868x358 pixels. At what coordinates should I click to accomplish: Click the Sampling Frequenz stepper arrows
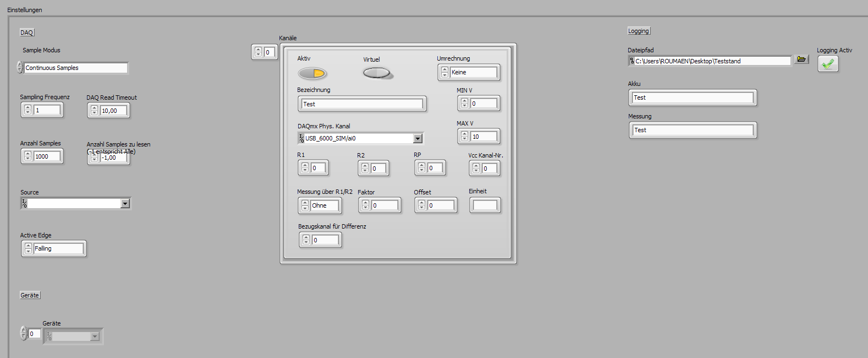click(x=28, y=110)
